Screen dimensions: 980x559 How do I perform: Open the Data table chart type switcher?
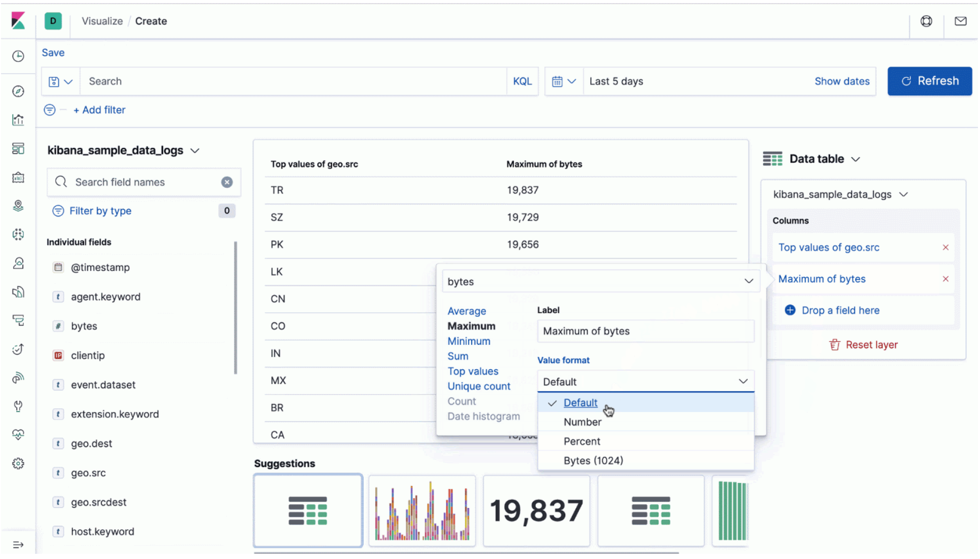811,159
